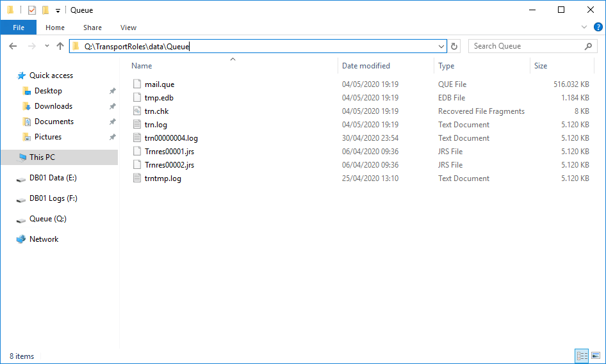Open Desktop in the navigation pane

tap(48, 91)
